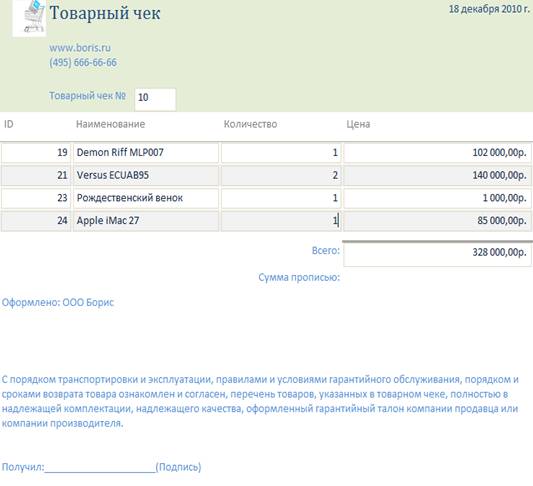Click the Demon Riff MLP007 name cell
Screen dimensions: 533x486
tap(146, 153)
